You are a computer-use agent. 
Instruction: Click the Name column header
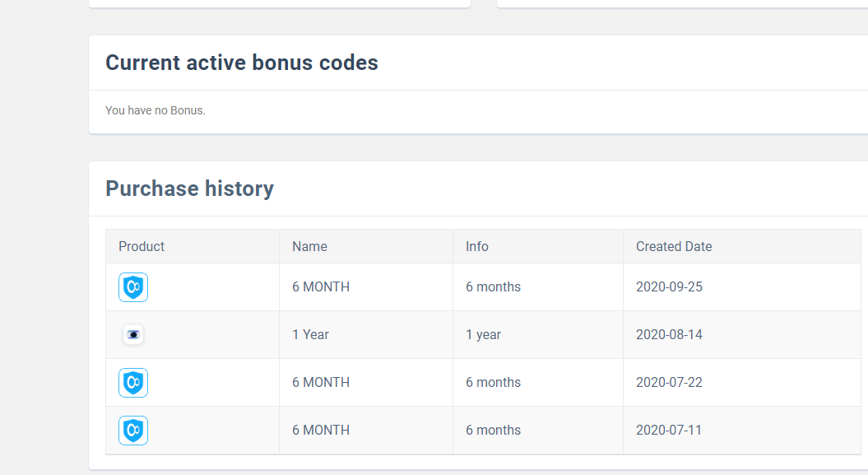(x=309, y=246)
